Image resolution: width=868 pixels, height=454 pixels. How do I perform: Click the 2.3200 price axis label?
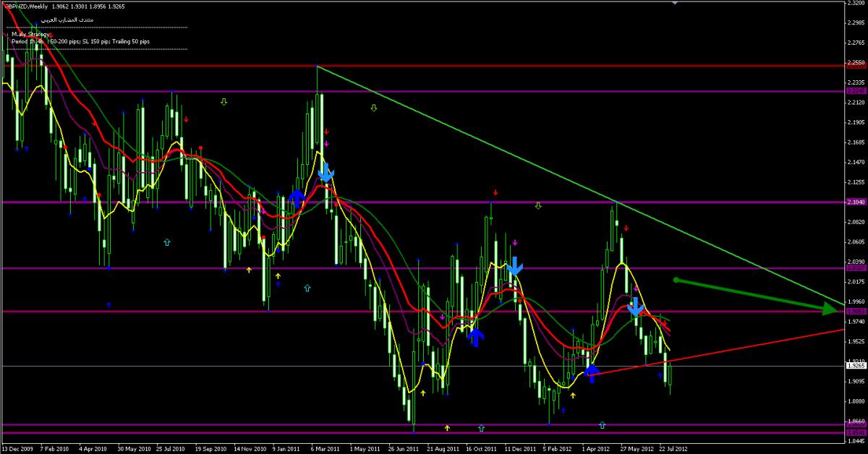coord(856,4)
